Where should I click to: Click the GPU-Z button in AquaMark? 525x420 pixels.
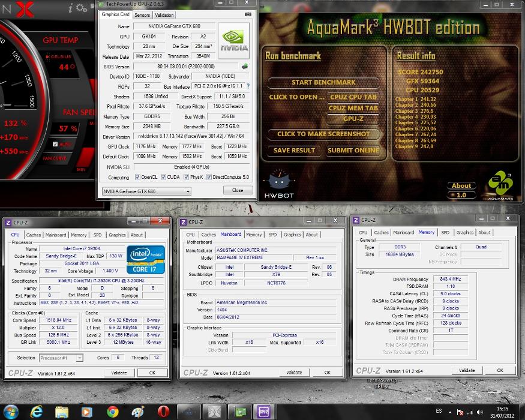pos(353,119)
